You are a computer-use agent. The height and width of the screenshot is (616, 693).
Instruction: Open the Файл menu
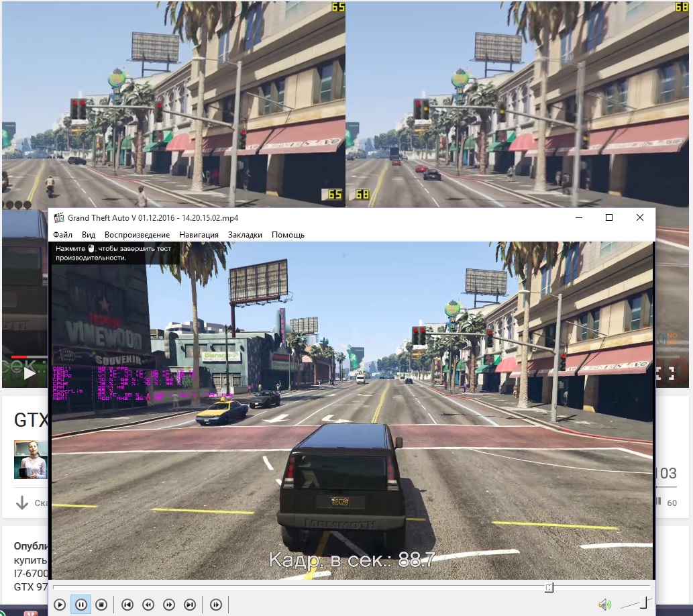pyautogui.click(x=63, y=235)
